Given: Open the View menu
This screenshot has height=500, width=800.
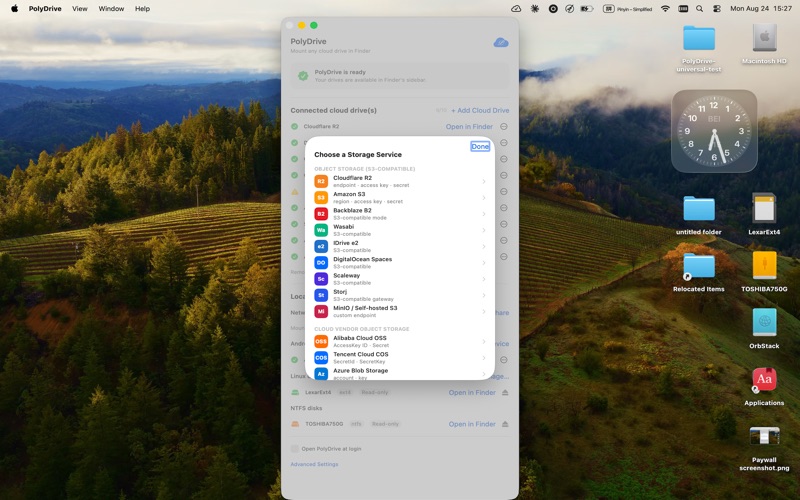Looking at the screenshot, I should click(x=80, y=8).
